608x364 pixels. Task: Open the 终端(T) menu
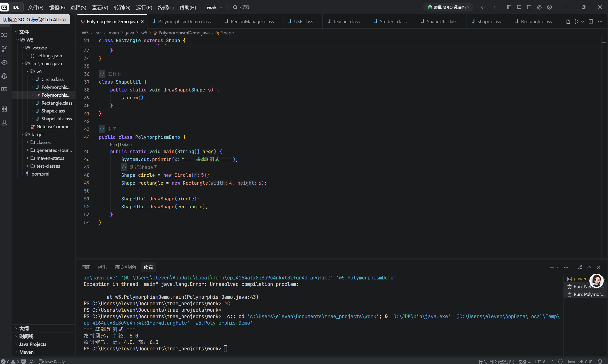tap(166, 7)
